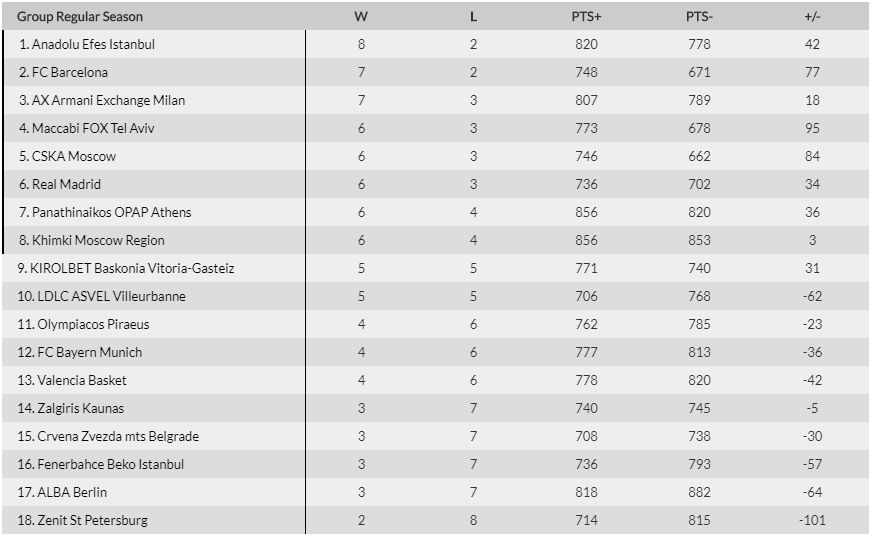Select the L column header

[473, 17]
